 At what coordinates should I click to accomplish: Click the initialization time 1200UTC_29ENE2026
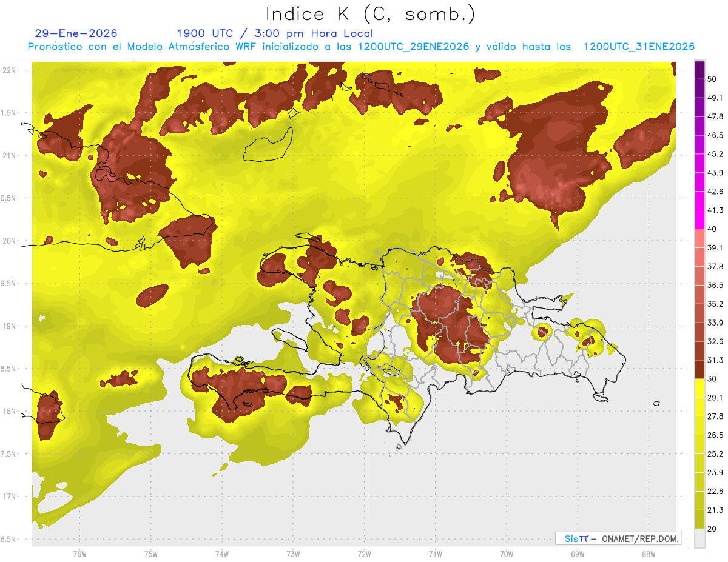[x=413, y=47]
